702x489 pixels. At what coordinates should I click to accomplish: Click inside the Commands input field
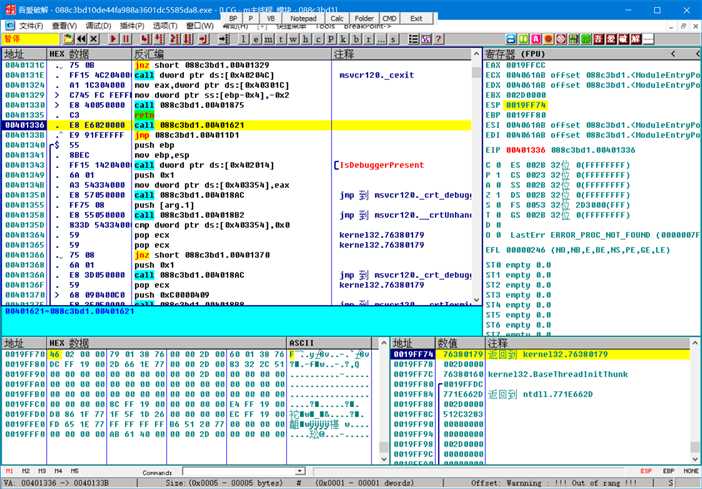click(x=240, y=471)
